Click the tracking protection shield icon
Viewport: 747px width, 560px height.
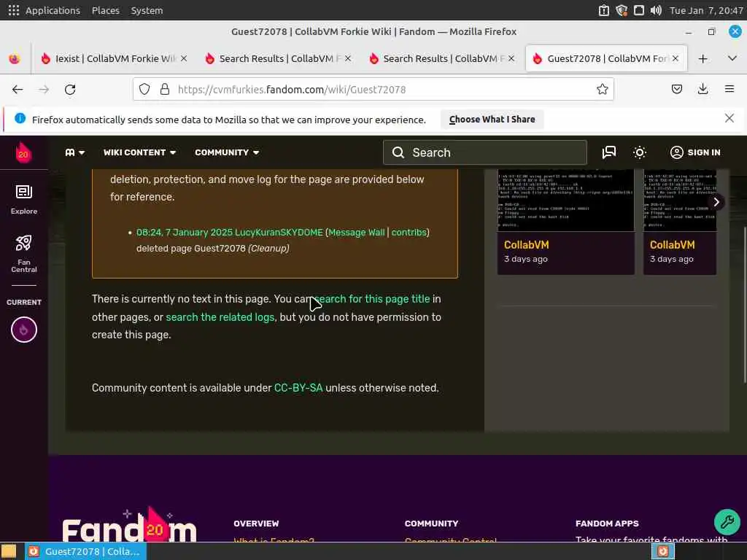point(144,89)
